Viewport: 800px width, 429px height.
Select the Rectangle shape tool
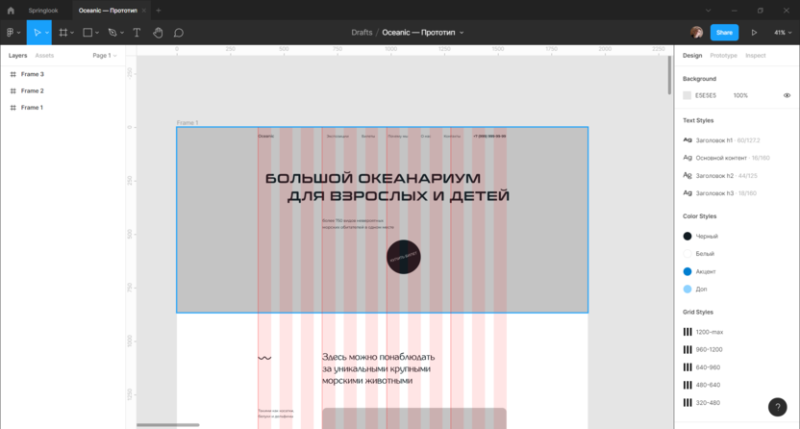pyautogui.click(x=88, y=33)
